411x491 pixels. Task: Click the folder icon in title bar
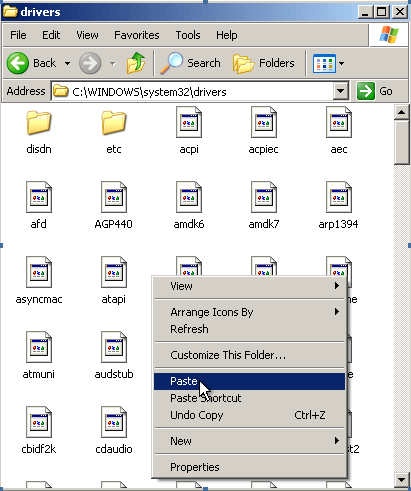(x=10, y=12)
